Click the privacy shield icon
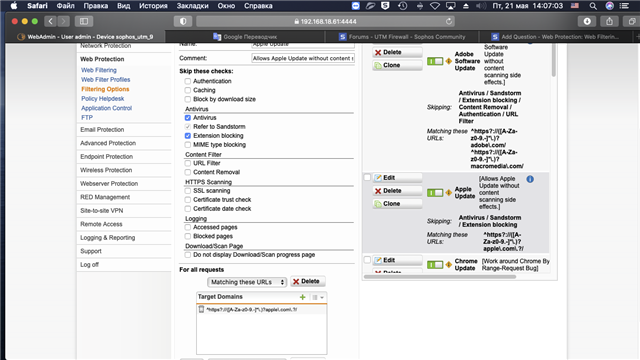 [183, 21]
